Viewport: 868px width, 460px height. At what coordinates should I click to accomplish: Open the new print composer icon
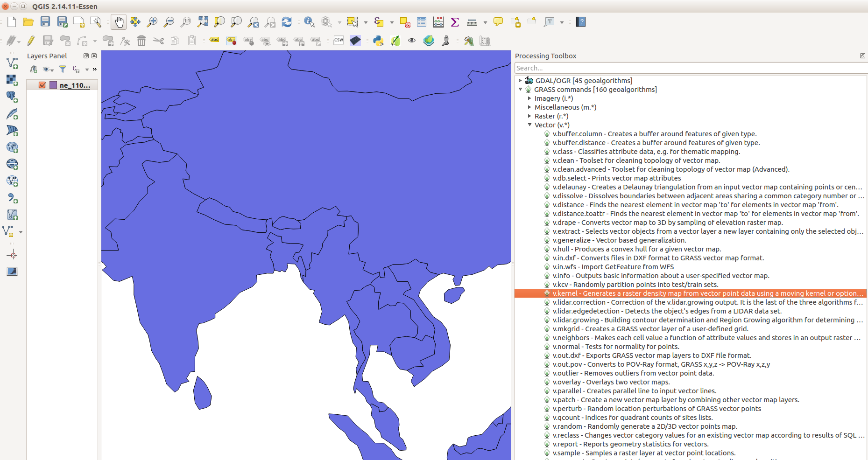pos(79,22)
